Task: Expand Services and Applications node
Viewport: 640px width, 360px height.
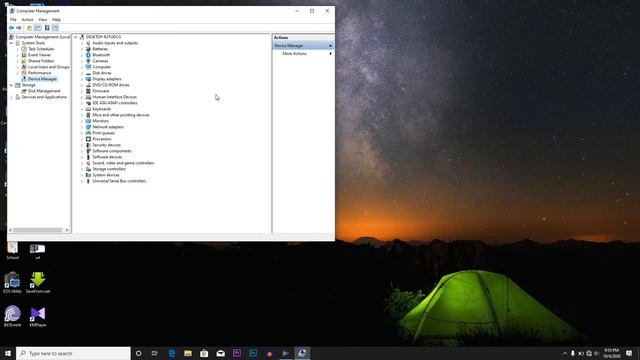Action: point(11,97)
